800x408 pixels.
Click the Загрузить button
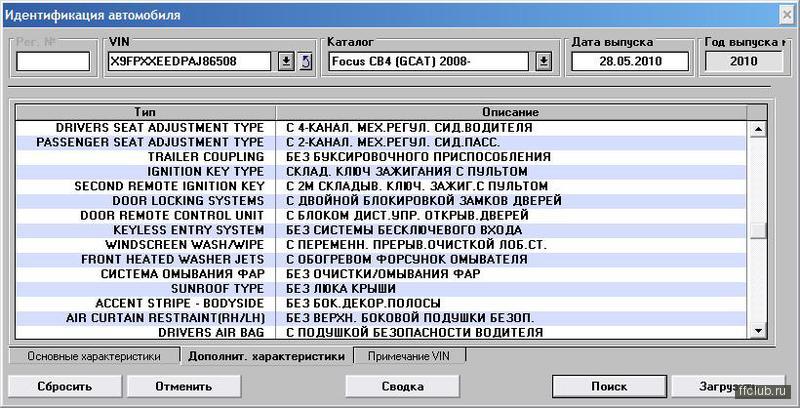coord(727,387)
